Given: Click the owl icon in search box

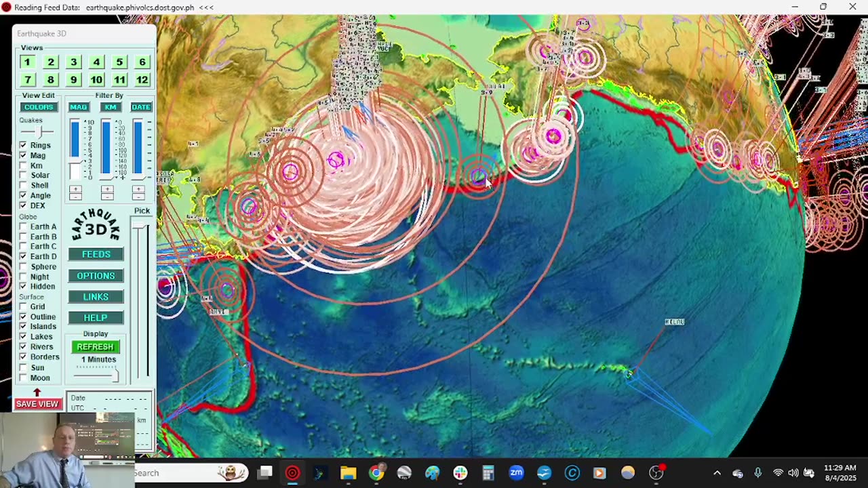Looking at the screenshot, I should 232,472.
